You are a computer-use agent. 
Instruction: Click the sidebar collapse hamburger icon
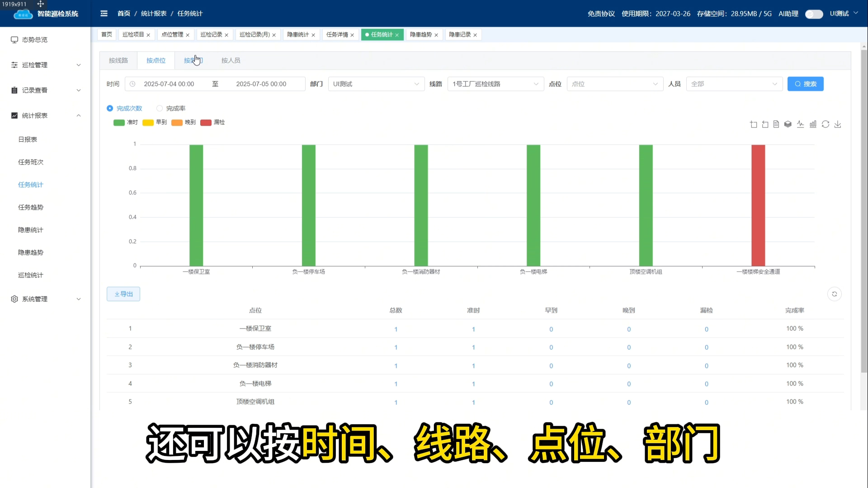click(x=104, y=14)
